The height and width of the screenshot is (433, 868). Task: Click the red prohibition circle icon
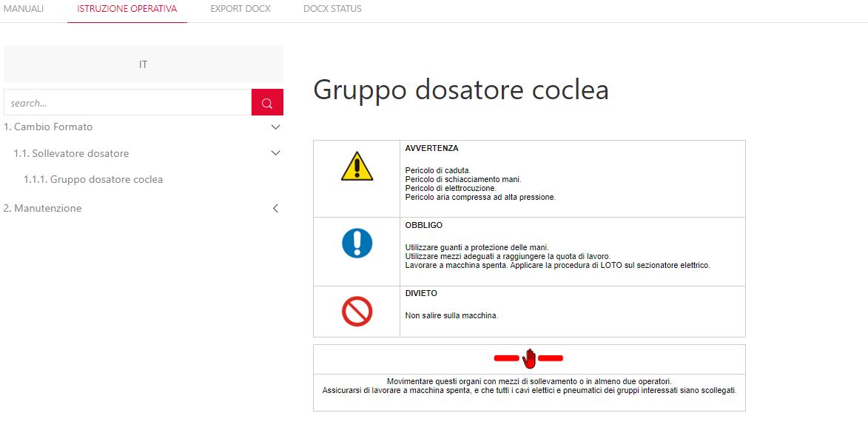(357, 312)
